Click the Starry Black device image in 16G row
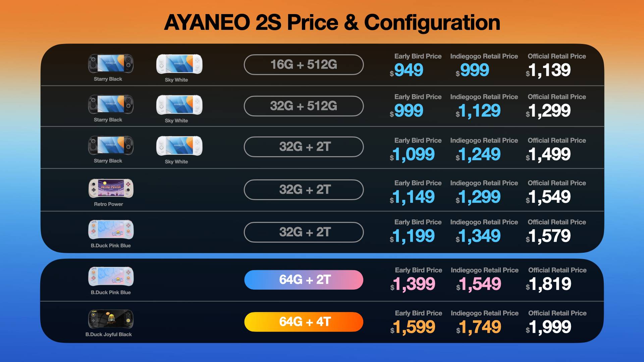Screen dimensions: 644x362 click(x=111, y=64)
